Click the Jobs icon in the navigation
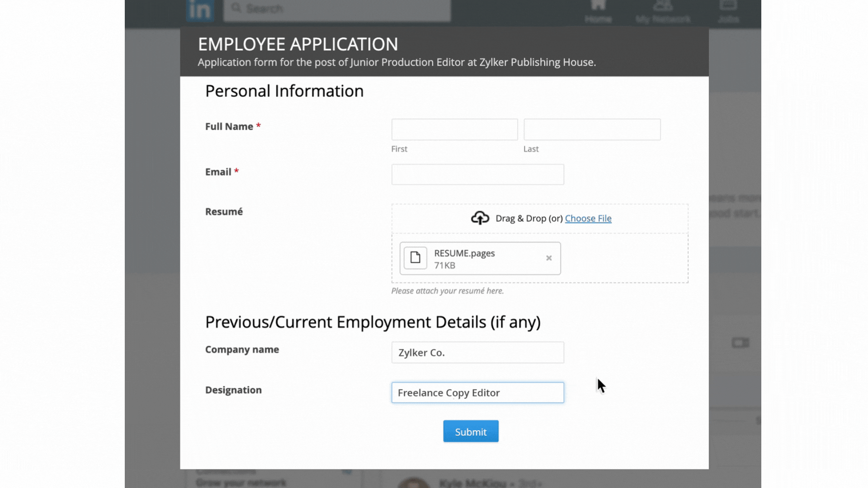Viewport: 868px width, 488px height. [x=728, y=6]
